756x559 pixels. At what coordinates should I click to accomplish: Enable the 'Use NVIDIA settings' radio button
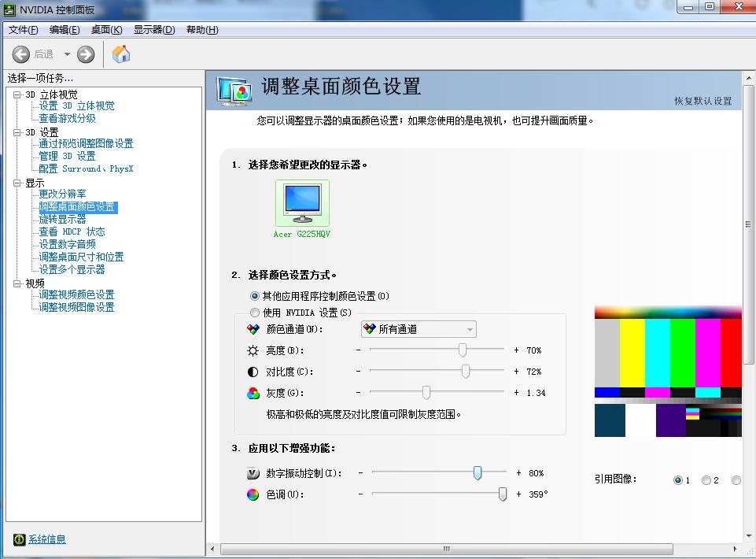pyautogui.click(x=255, y=313)
